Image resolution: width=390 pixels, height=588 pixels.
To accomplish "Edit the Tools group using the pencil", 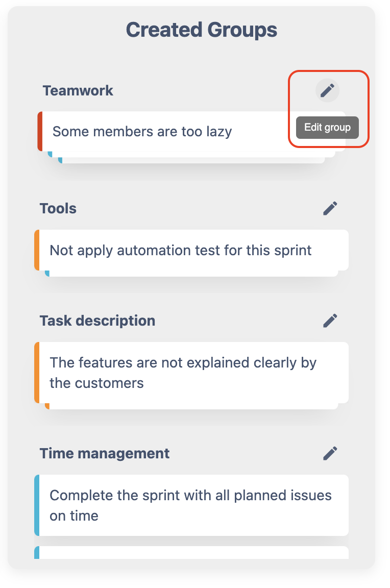I will point(330,208).
